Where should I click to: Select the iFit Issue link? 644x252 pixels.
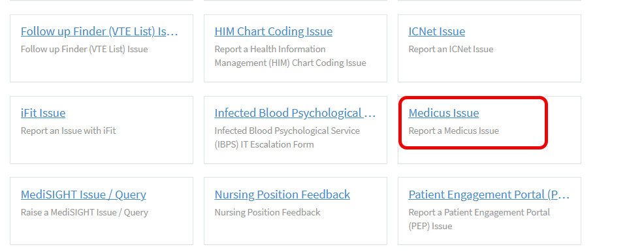[43, 113]
